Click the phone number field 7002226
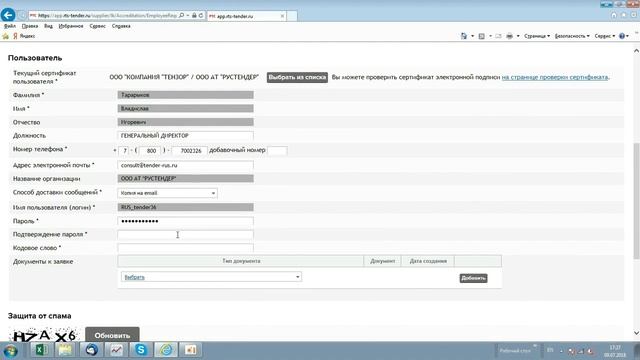Viewport: 640px width, 360px height. click(190, 151)
